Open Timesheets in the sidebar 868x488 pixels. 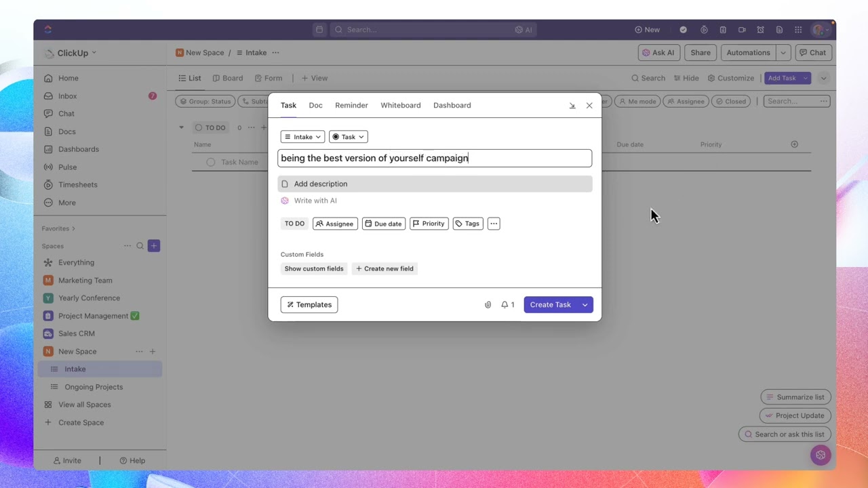77,184
